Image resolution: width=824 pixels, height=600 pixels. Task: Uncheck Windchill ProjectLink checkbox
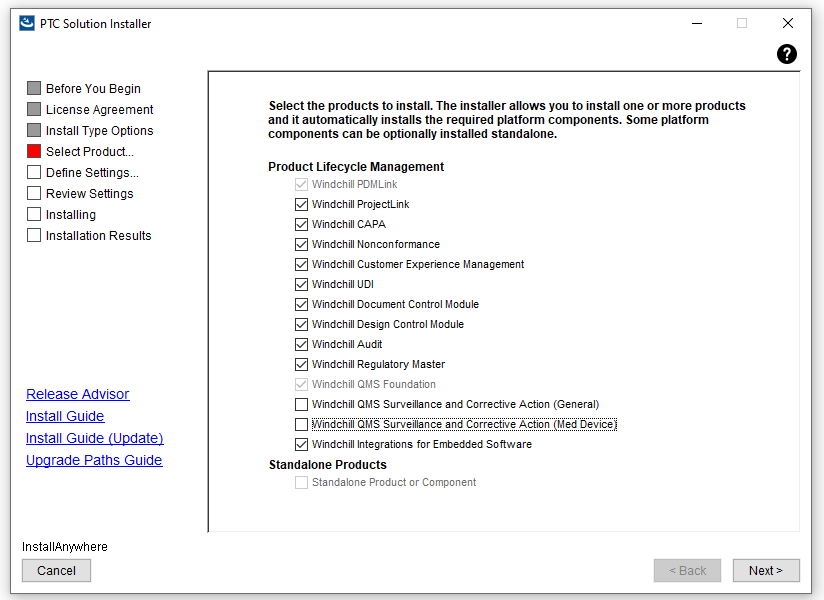[302, 205]
